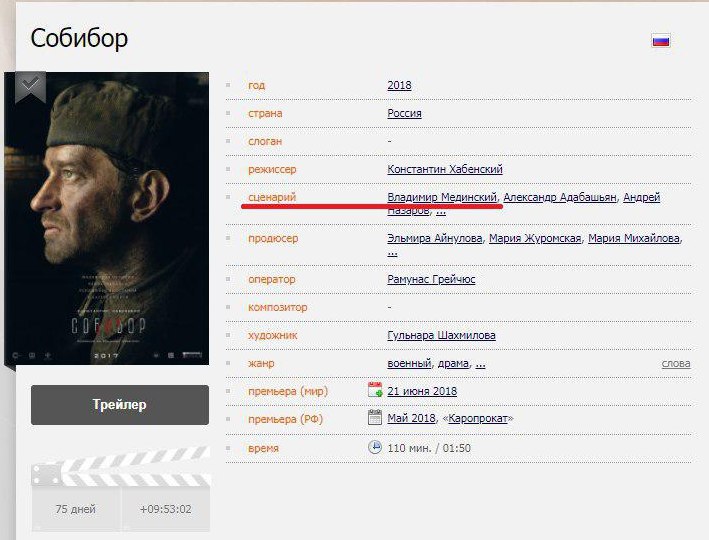The height and width of the screenshot is (540, 709).
Task: Click the clock icon beside runtime
Action: point(375,447)
